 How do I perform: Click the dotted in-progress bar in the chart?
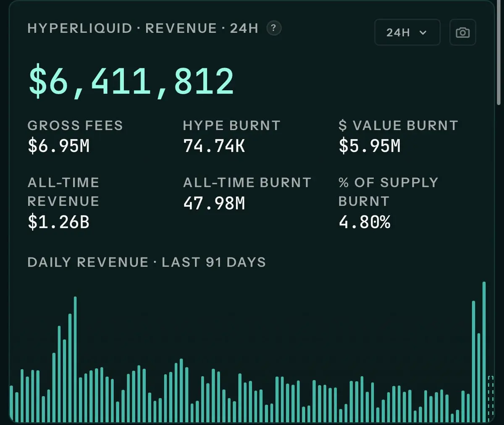(x=491, y=399)
